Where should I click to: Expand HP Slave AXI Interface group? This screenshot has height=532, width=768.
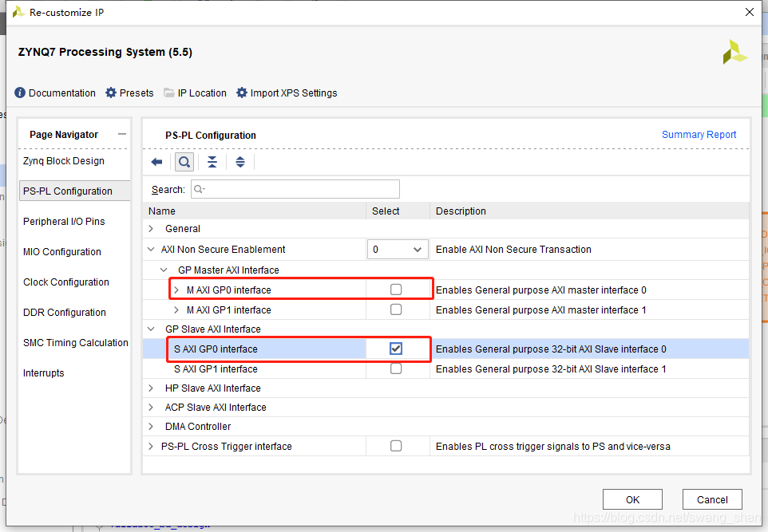pyautogui.click(x=152, y=388)
